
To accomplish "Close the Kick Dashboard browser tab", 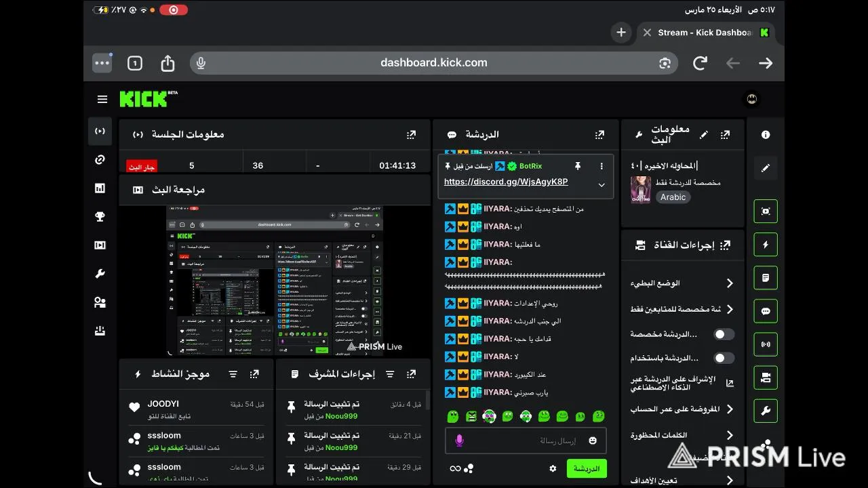I will (647, 33).
